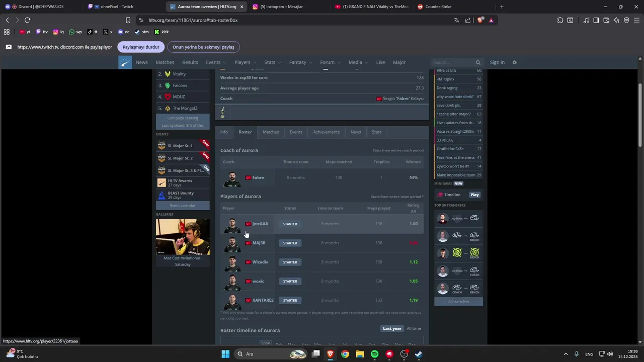This screenshot has height=362, width=644.
Task: Expand the Media dropdown menu
Action: (x=358, y=62)
